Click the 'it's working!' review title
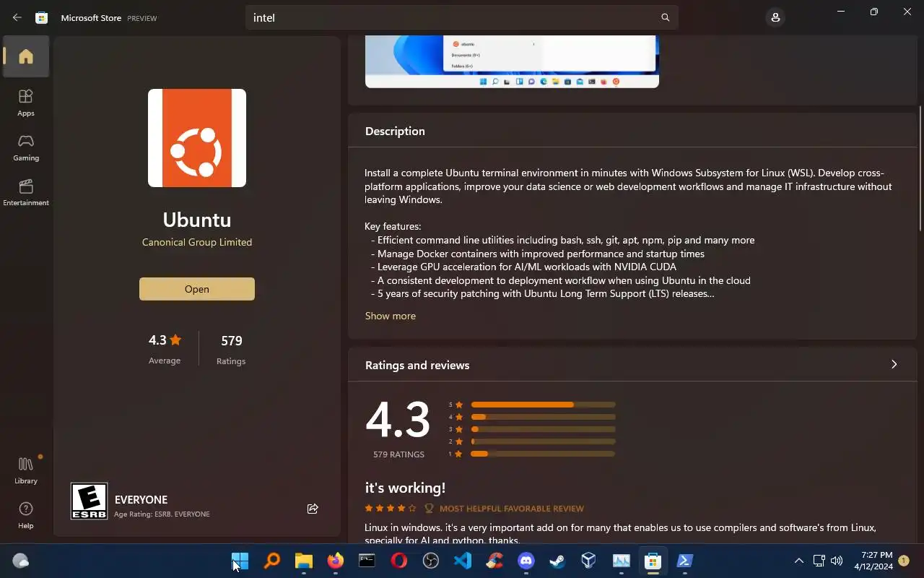 [405, 488]
